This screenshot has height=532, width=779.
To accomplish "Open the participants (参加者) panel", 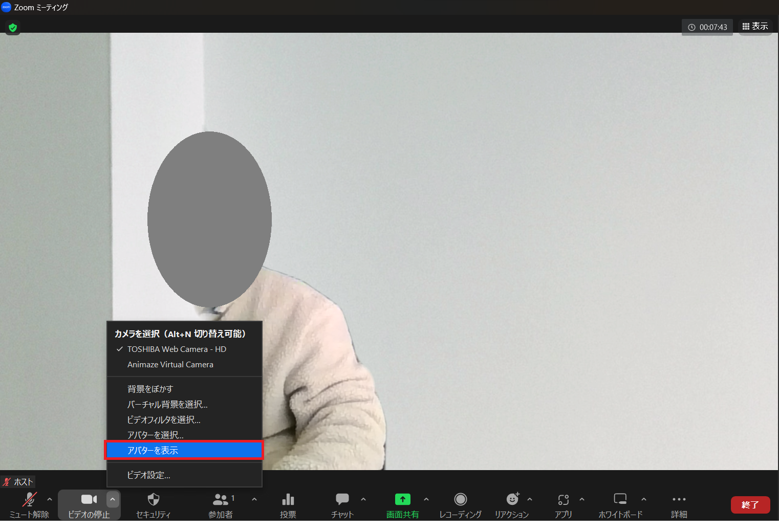I will (x=221, y=500).
